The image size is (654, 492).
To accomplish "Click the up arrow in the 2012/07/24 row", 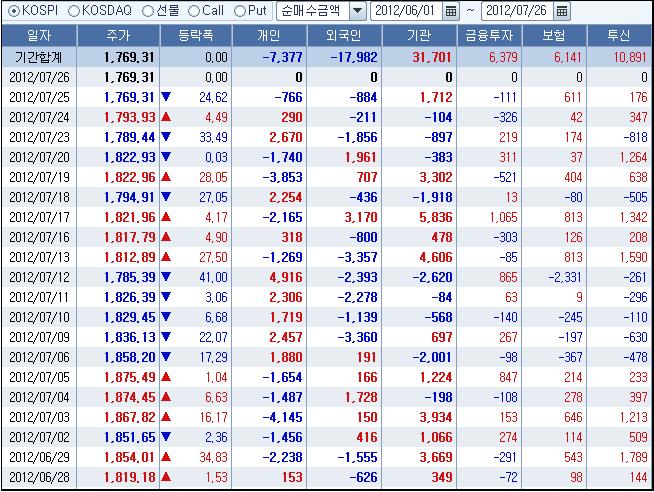I will click(166, 117).
